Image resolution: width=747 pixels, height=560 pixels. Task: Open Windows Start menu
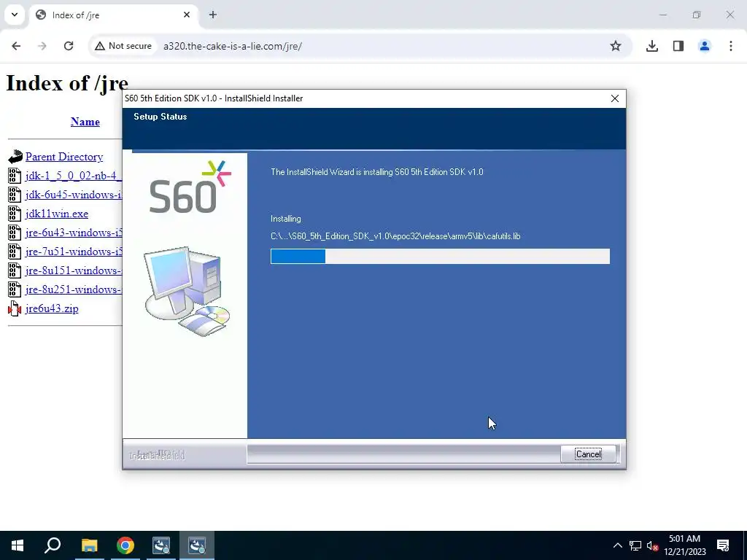tap(18, 545)
